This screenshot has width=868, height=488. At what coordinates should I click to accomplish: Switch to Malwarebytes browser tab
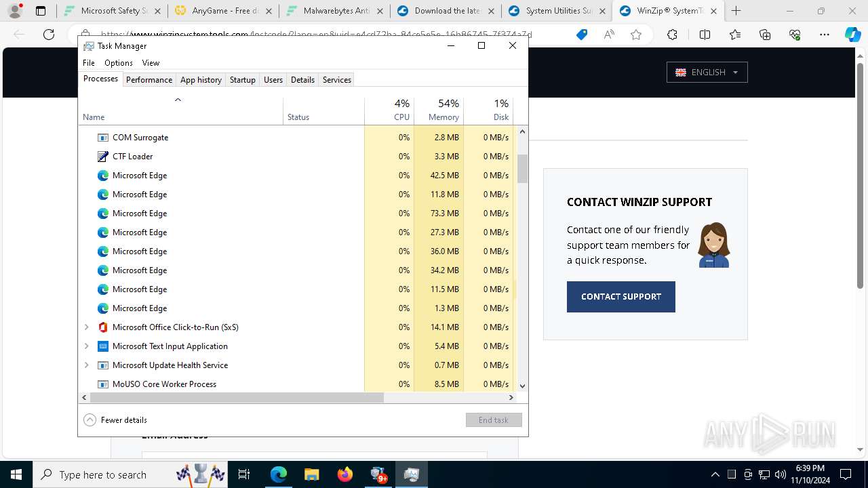(335, 11)
